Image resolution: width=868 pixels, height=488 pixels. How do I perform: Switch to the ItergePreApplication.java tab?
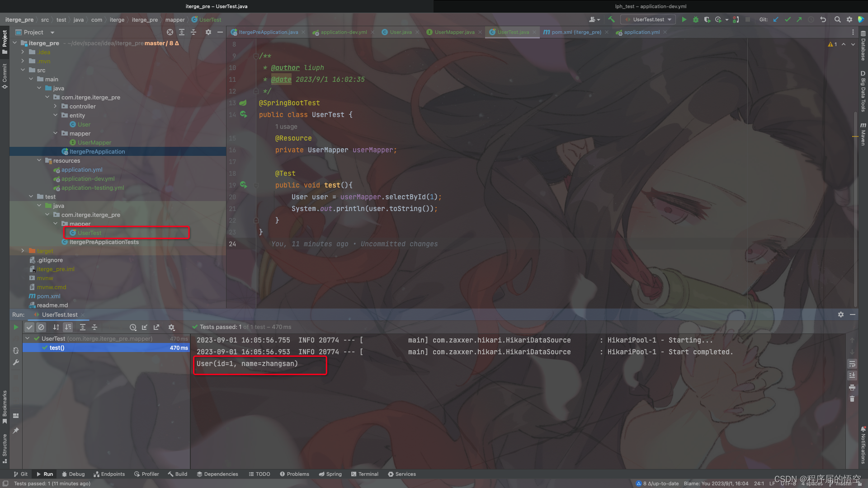tap(268, 32)
